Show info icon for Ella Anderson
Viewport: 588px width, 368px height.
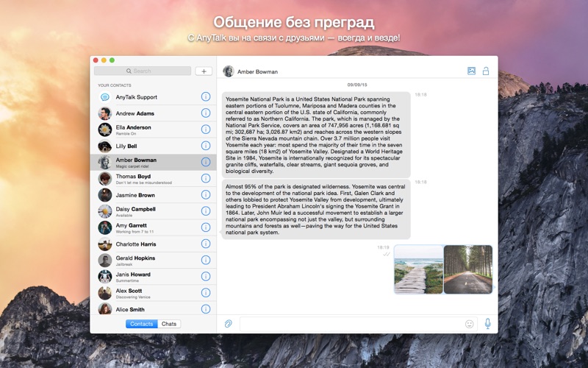[x=206, y=130]
